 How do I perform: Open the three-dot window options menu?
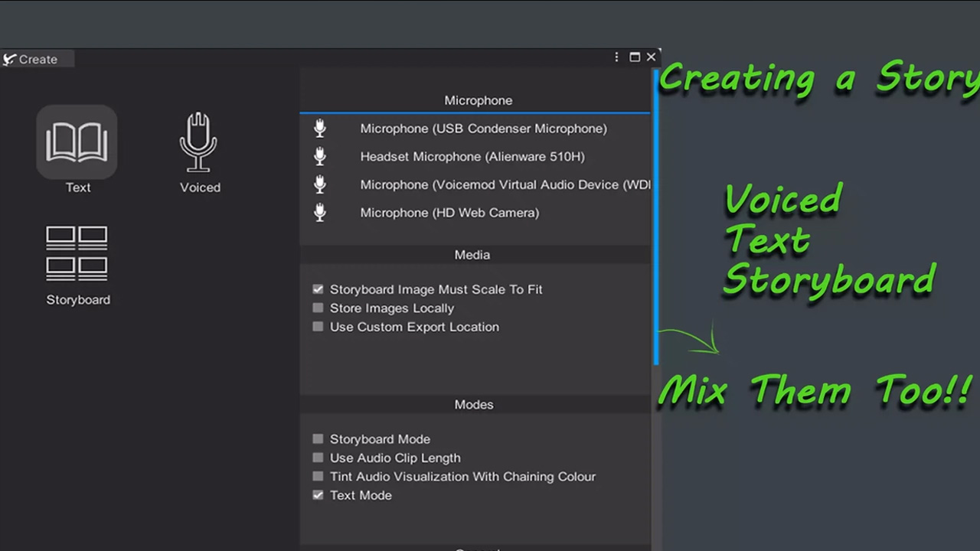(616, 57)
